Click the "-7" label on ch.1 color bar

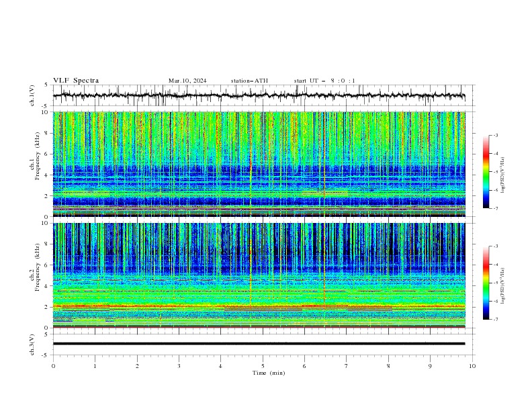click(496, 208)
